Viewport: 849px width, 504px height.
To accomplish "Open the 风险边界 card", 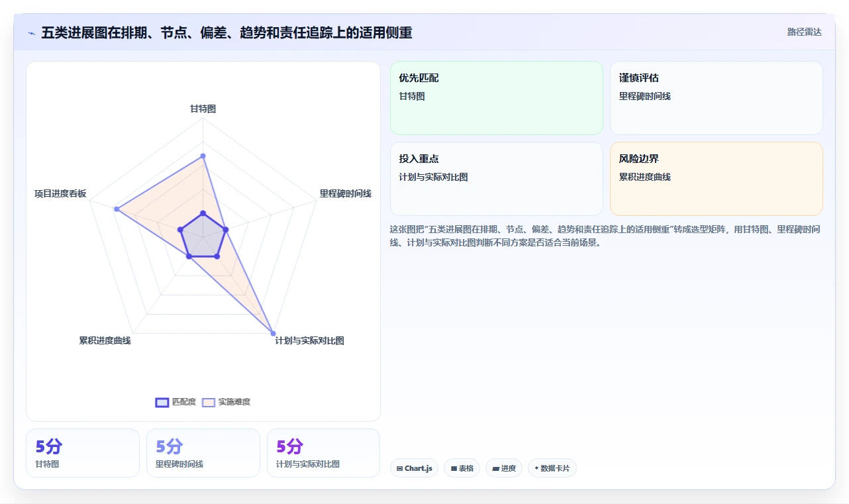I will (x=717, y=179).
